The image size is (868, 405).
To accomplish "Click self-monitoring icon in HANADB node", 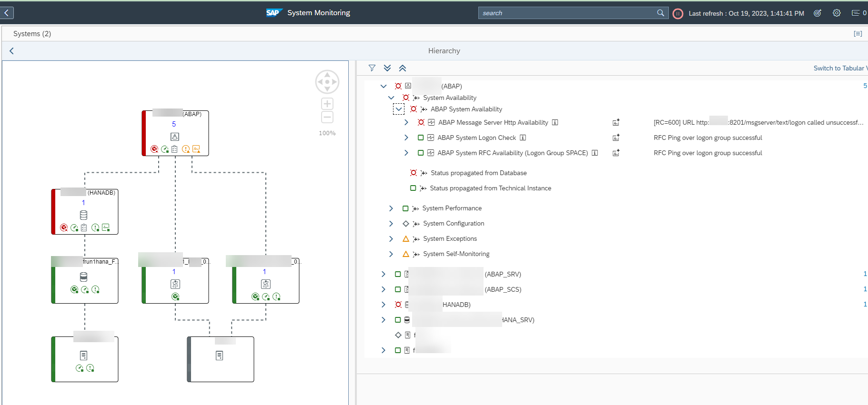I will click(106, 227).
